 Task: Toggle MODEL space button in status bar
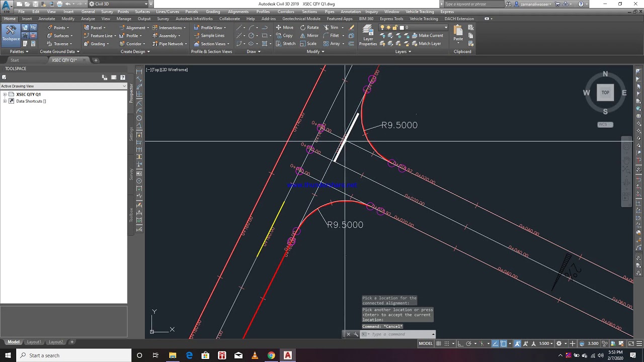[426, 343]
